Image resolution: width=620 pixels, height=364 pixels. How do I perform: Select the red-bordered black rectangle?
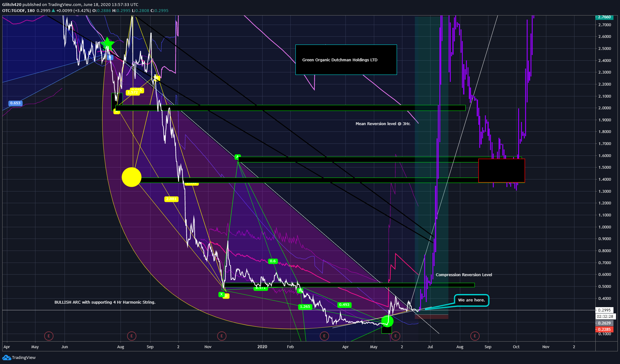point(502,171)
